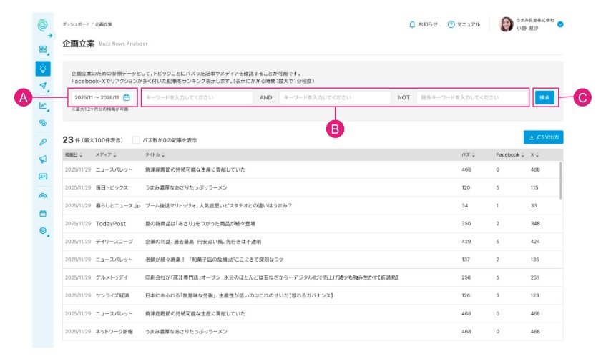The image size is (611, 364).
Task: Sort table by バズ column
Action: pyautogui.click(x=466, y=154)
